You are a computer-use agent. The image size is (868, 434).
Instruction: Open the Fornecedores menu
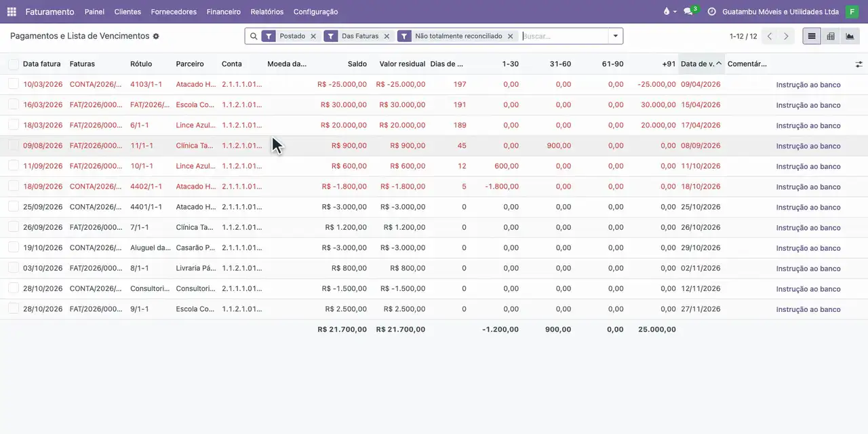click(174, 12)
